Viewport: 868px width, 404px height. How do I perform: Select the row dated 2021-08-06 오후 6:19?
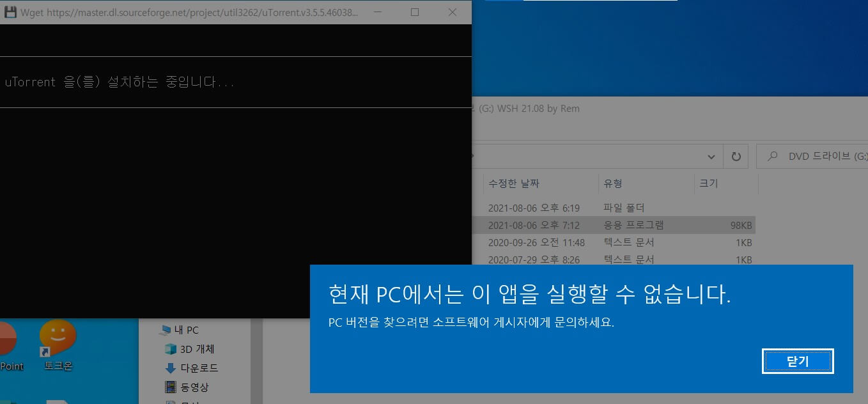coord(614,208)
